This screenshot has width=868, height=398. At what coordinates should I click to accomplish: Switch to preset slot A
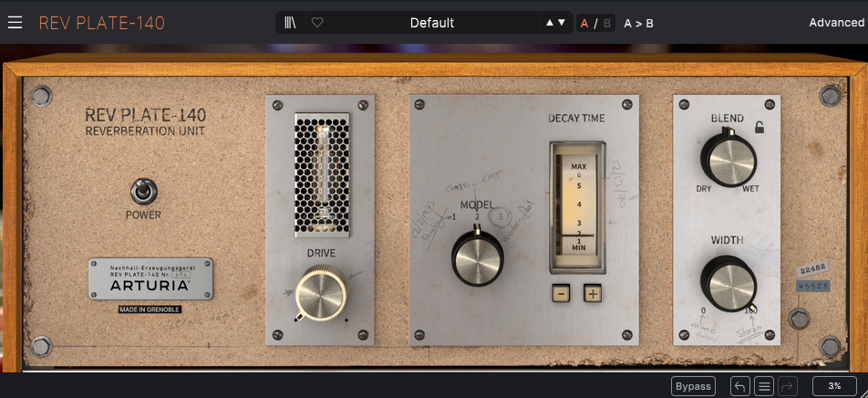click(584, 23)
